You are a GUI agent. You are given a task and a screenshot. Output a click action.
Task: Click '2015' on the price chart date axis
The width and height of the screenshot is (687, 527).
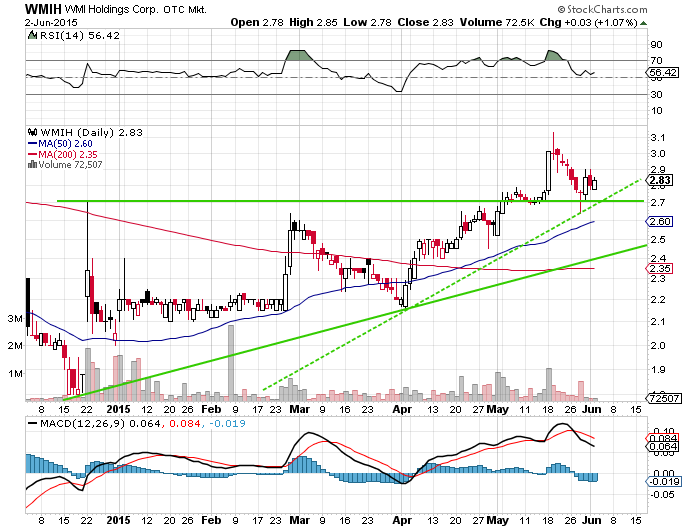click(x=119, y=409)
